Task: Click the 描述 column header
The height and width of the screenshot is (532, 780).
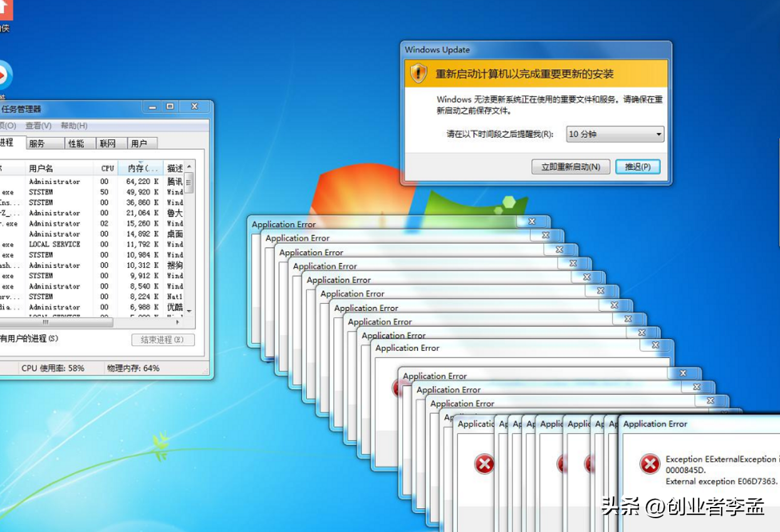Action: point(175,168)
